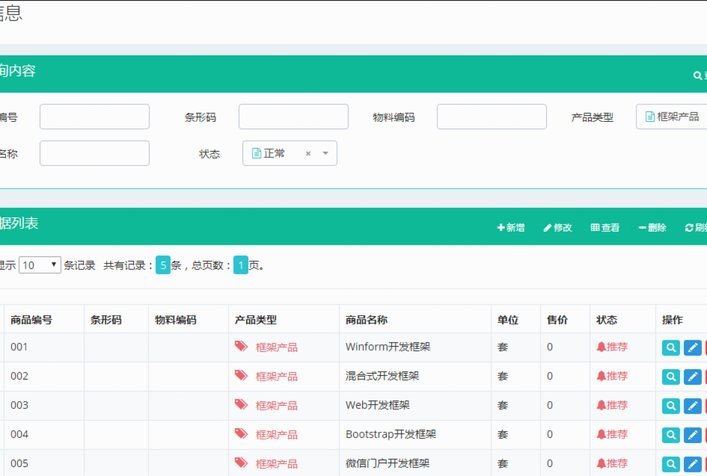Viewport: 707px width, 476px height.
Task: Click 框架产品 type text in row 004
Action: (276, 435)
